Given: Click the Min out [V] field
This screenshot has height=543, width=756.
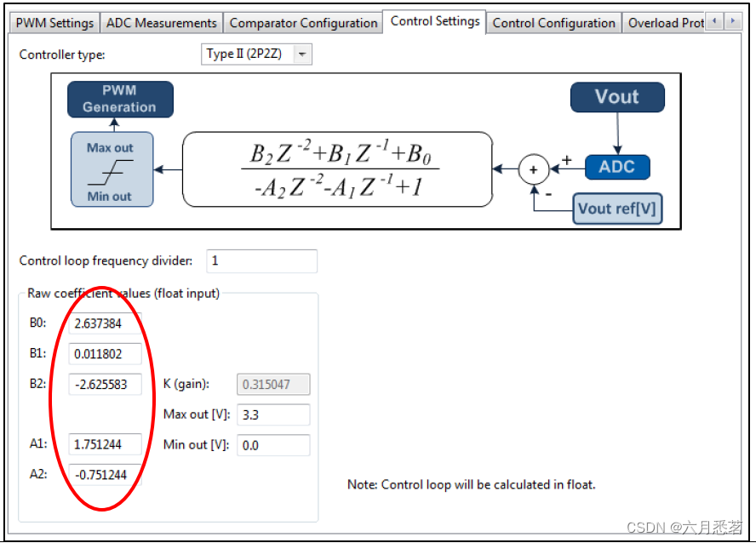Looking at the screenshot, I should [x=273, y=445].
